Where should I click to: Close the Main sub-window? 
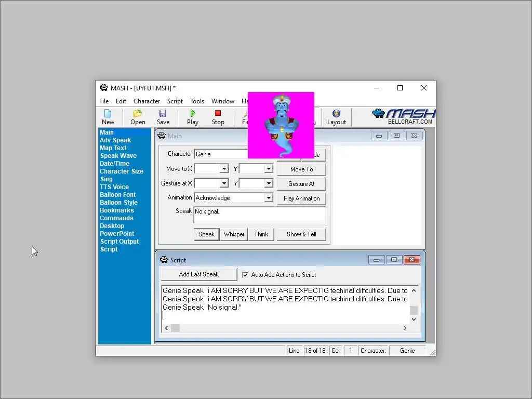(414, 136)
